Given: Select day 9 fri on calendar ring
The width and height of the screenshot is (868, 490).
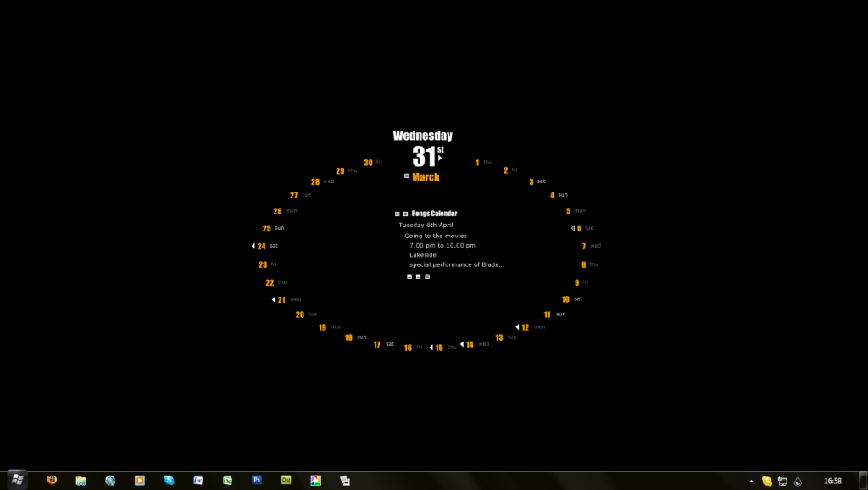Looking at the screenshot, I should point(581,282).
